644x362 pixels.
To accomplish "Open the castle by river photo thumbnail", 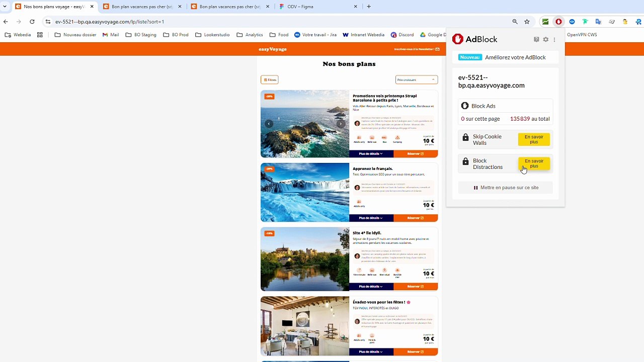I will (305, 259).
